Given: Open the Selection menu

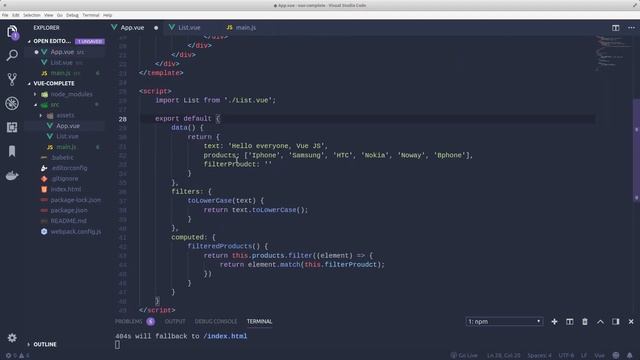Looking at the screenshot, I should tap(31, 15).
